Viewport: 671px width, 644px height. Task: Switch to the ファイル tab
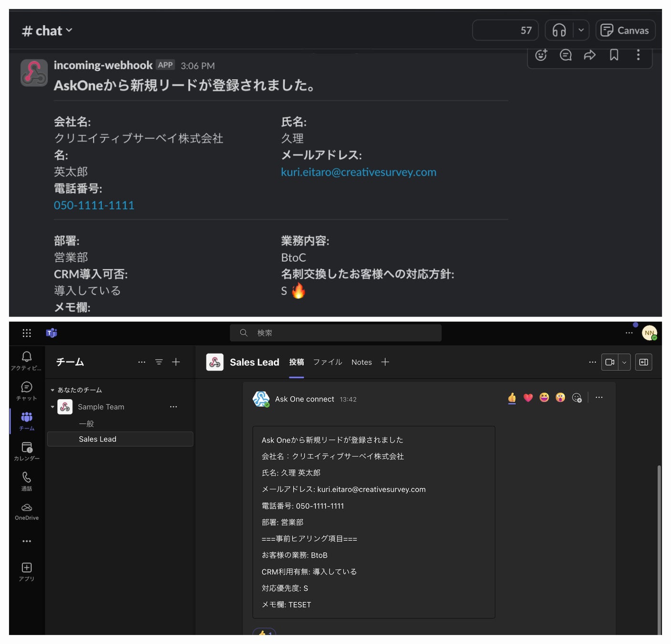pyautogui.click(x=328, y=362)
